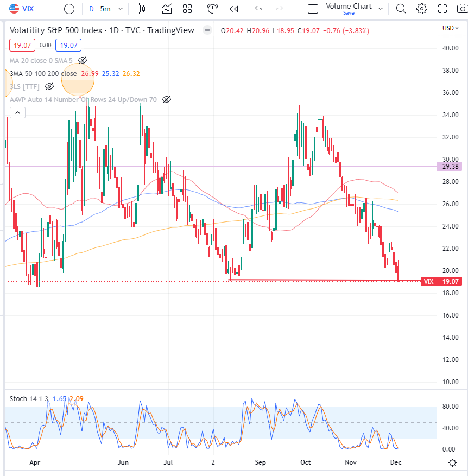Click the blue 25.32 MA value

click(x=110, y=74)
